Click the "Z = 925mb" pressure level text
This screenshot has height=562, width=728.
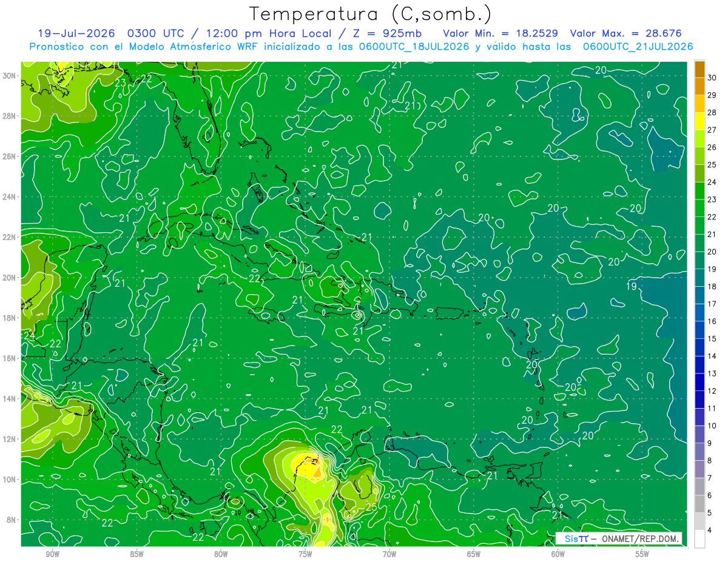tap(389, 33)
